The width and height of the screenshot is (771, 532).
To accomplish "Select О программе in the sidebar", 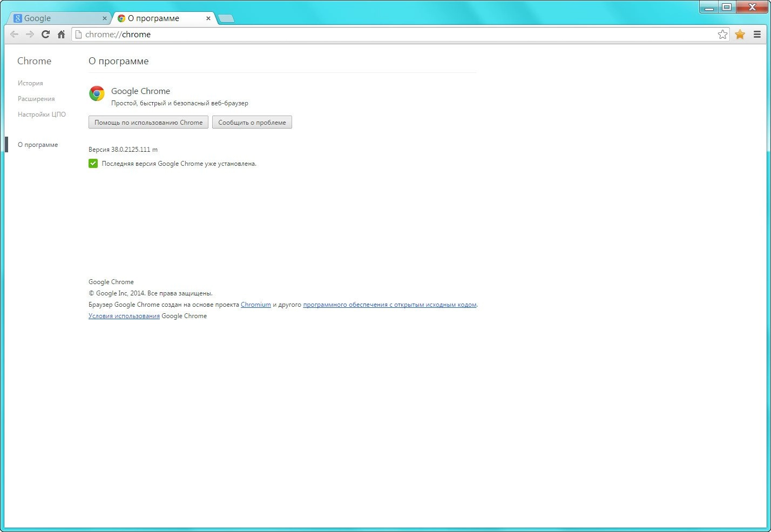I will pyautogui.click(x=38, y=145).
